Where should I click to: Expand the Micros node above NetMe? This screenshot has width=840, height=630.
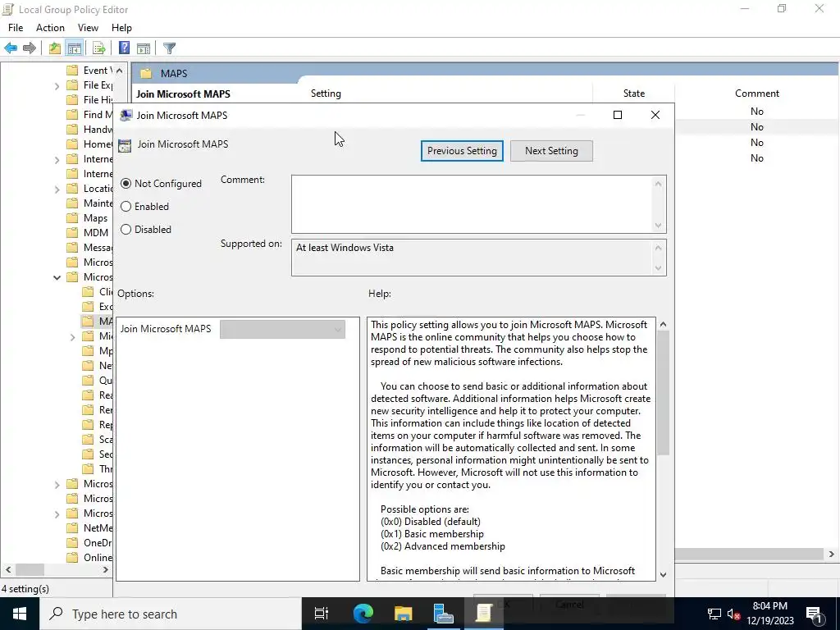[57, 514]
